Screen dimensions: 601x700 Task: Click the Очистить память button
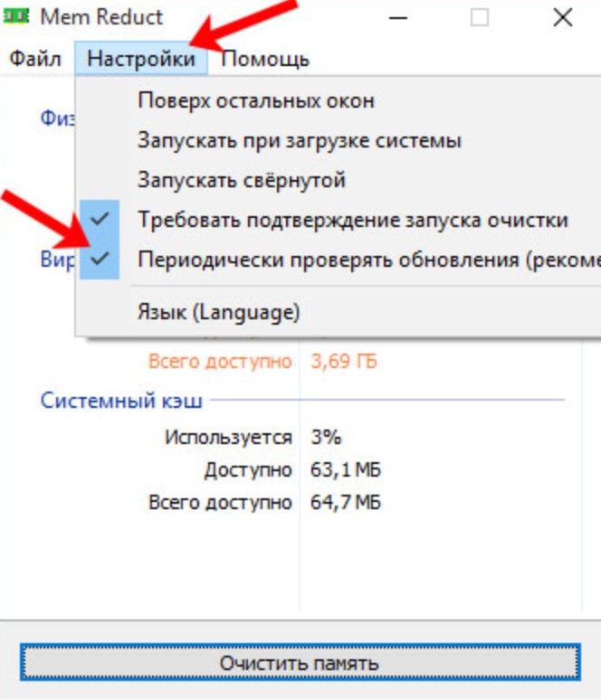click(300, 663)
